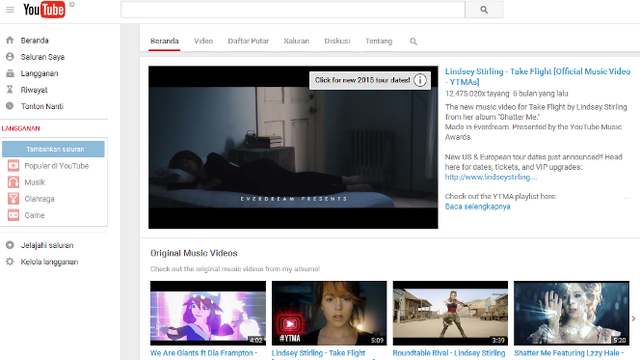Image resolution: width=640 pixels, height=360 pixels.
Task: Click the Kelola langganan gear icon
Action: click(x=10, y=262)
